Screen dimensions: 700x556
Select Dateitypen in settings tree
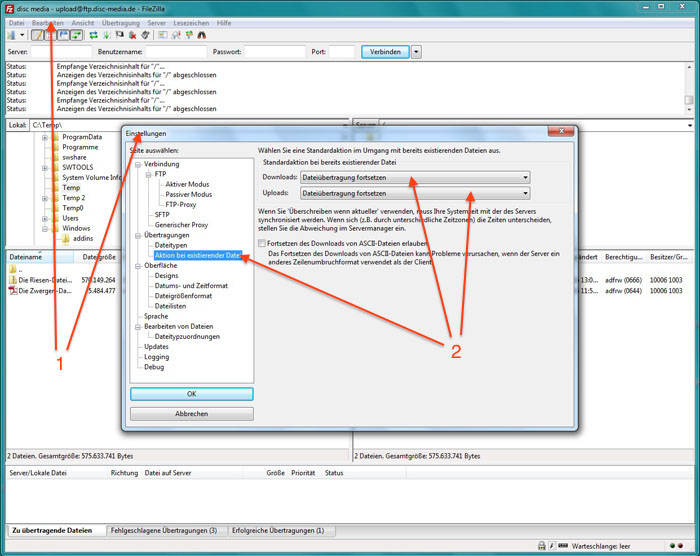pyautogui.click(x=171, y=245)
